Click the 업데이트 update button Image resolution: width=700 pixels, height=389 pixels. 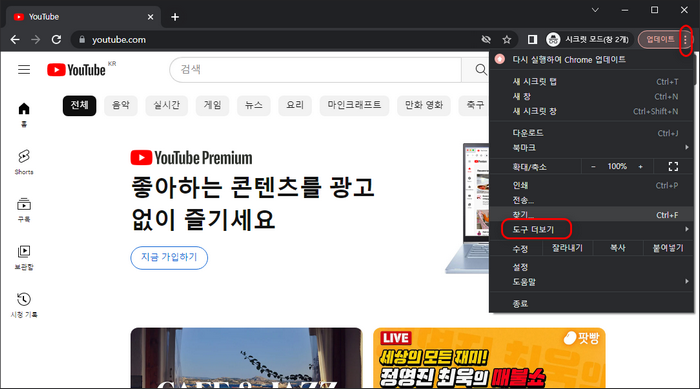660,40
